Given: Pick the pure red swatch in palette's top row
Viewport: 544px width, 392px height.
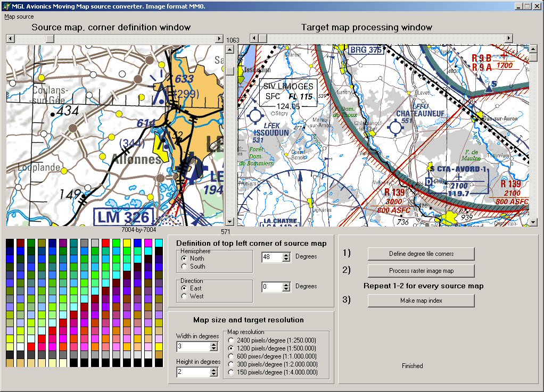Looking at the screenshot, I should tap(105, 243).
